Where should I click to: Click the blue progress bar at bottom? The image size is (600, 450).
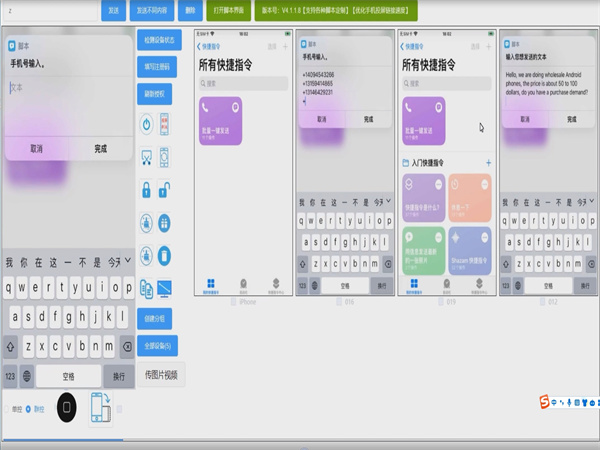tap(62, 439)
